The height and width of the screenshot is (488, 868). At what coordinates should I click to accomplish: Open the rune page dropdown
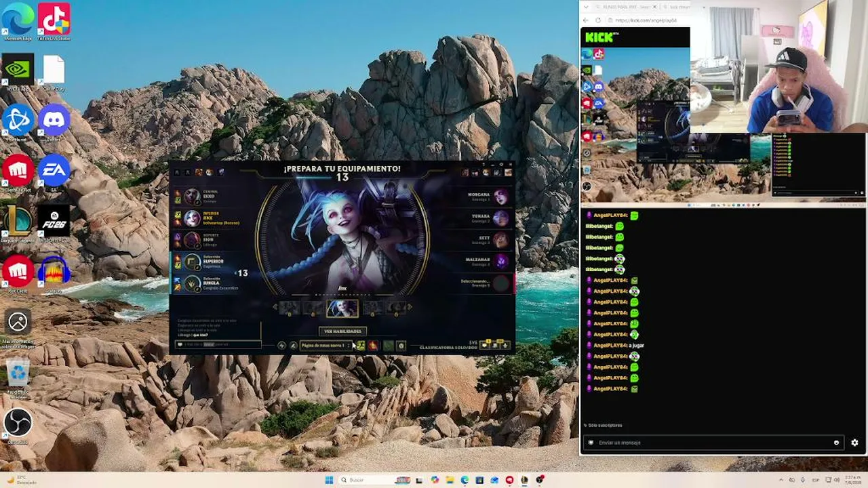326,346
